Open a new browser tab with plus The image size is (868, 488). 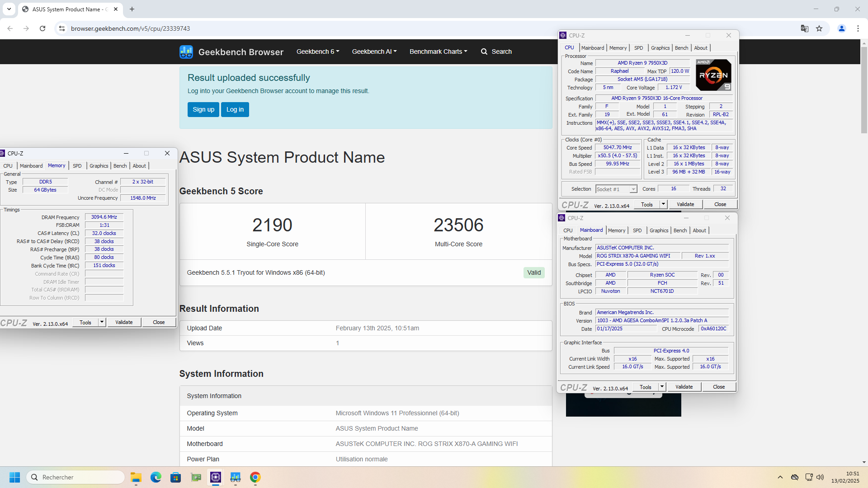point(132,9)
